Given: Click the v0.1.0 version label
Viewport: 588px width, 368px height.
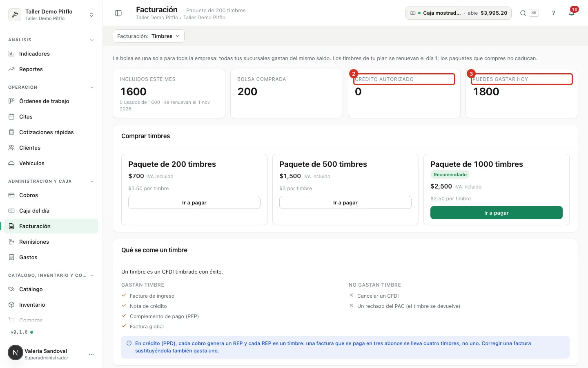Looking at the screenshot, I should [x=19, y=332].
